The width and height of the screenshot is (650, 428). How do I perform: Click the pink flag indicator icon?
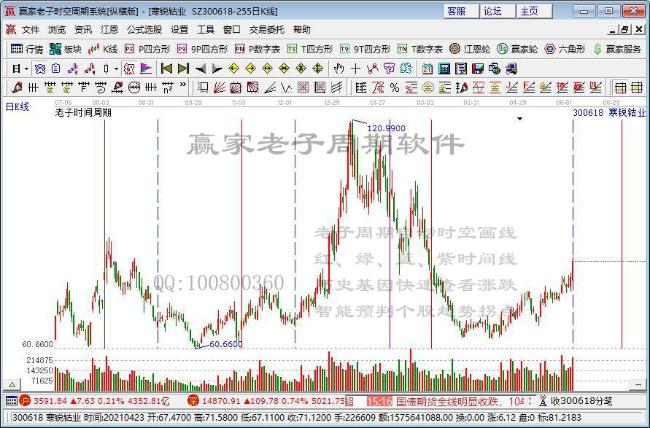[x=146, y=68]
